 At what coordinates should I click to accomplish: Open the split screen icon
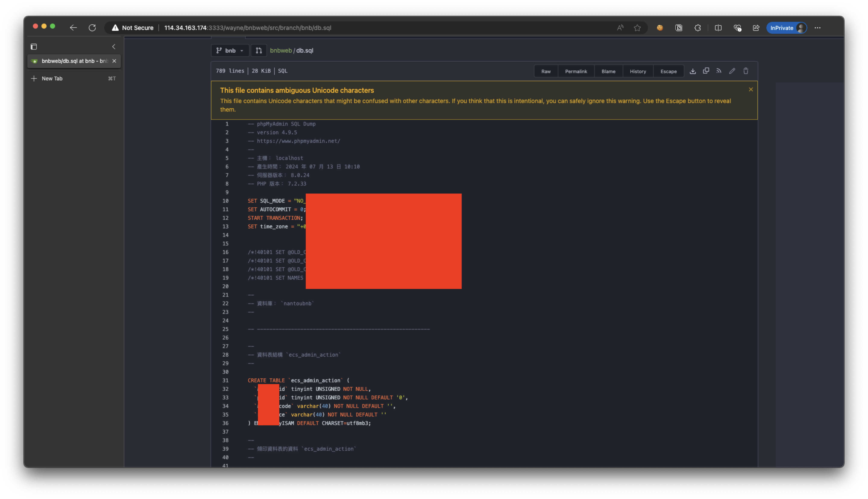(718, 28)
